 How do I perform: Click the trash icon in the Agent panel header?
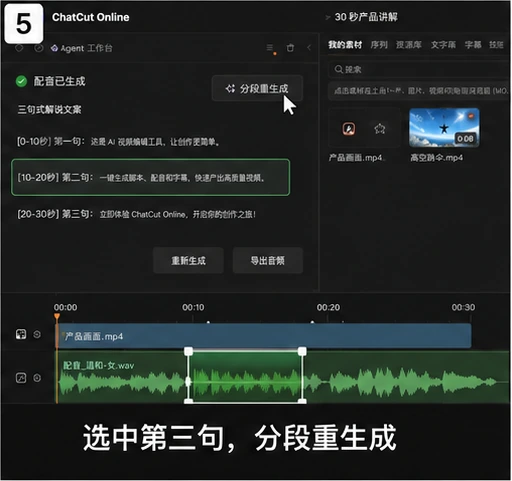pos(290,48)
